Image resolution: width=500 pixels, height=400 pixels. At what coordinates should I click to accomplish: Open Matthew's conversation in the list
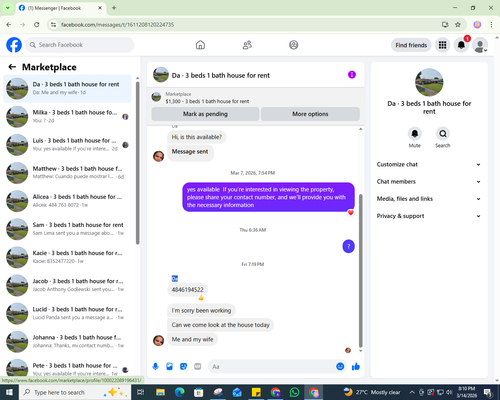(67, 173)
